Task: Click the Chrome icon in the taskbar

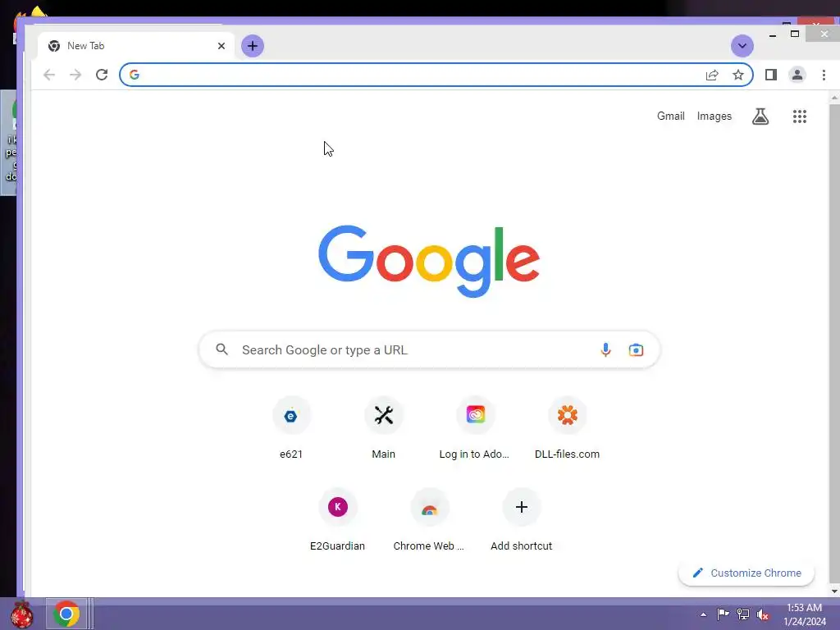Action: [66, 614]
